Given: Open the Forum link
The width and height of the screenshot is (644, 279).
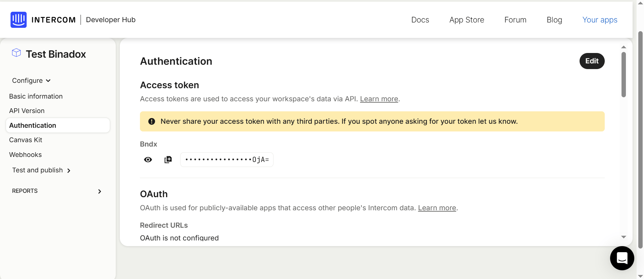Looking at the screenshot, I should (x=515, y=20).
